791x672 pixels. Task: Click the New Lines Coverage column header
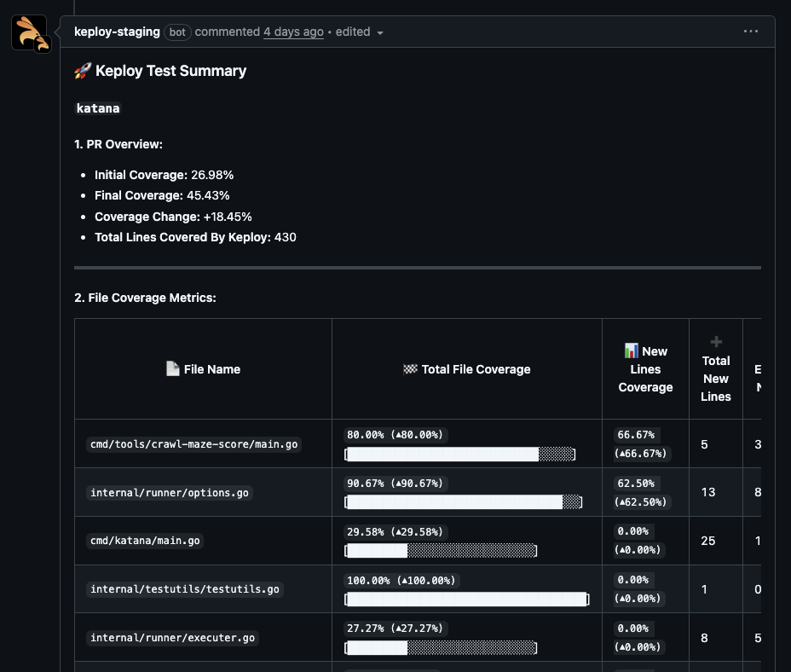coord(646,369)
